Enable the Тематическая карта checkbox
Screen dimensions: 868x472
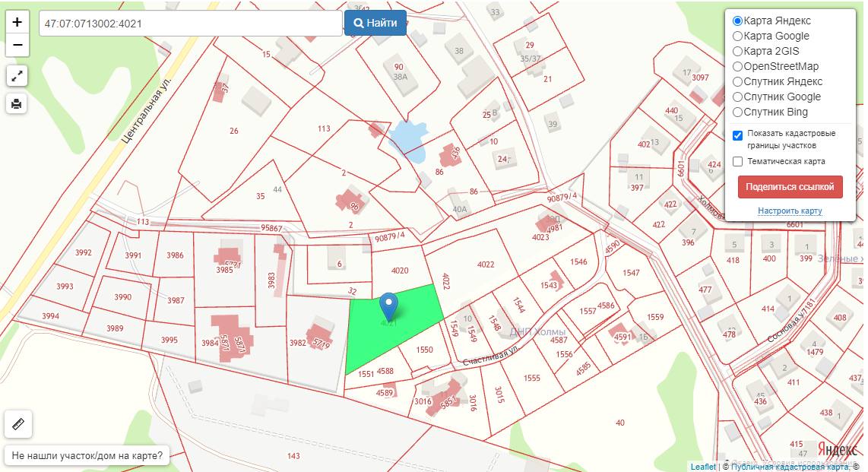coord(737,162)
